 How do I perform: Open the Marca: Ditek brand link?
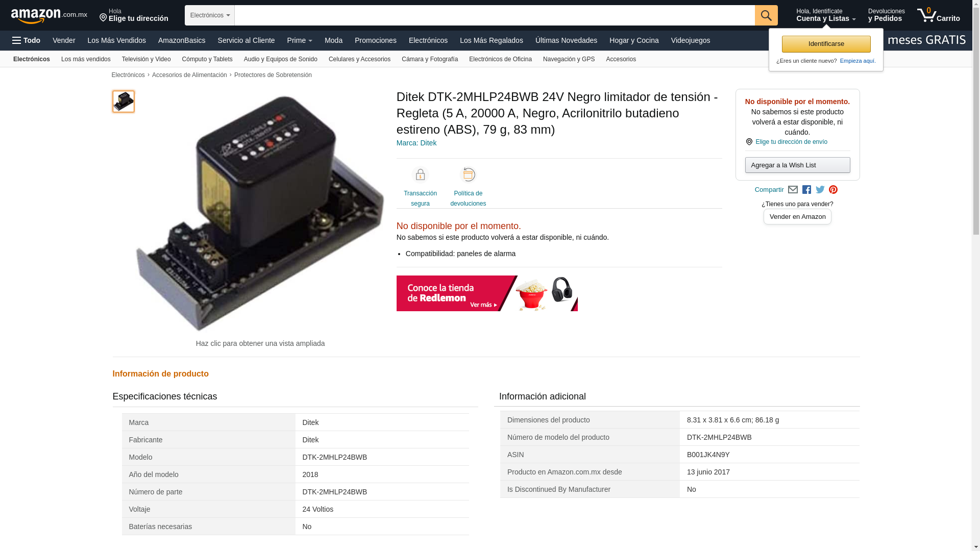(x=416, y=143)
